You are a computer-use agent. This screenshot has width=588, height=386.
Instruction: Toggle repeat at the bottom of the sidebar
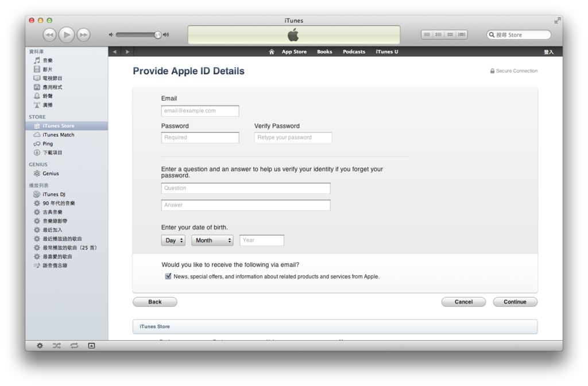pos(74,346)
